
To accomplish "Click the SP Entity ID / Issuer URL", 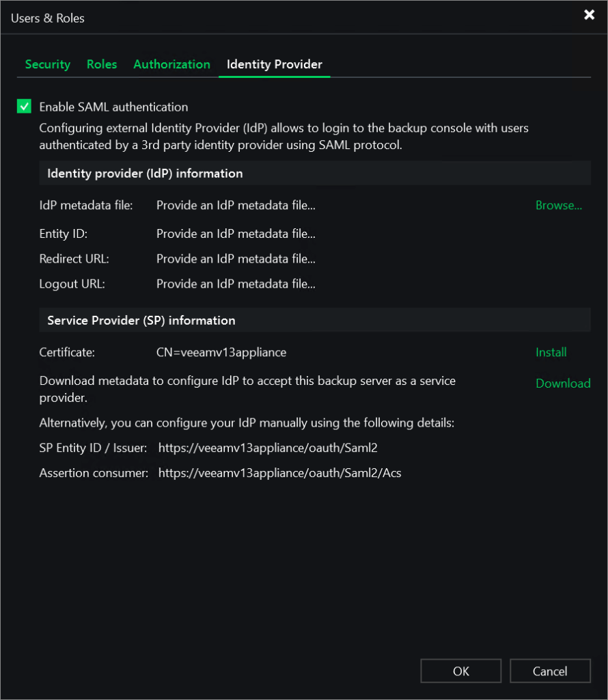I will [x=268, y=448].
